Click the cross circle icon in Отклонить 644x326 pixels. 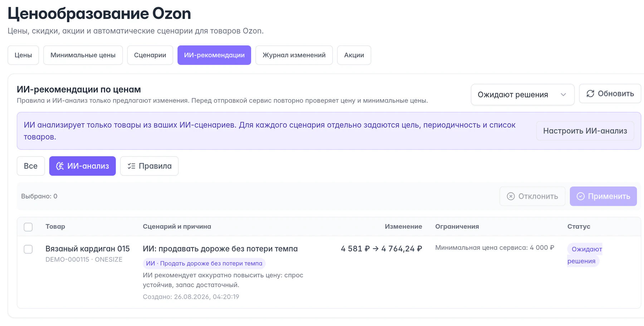coord(511,196)
